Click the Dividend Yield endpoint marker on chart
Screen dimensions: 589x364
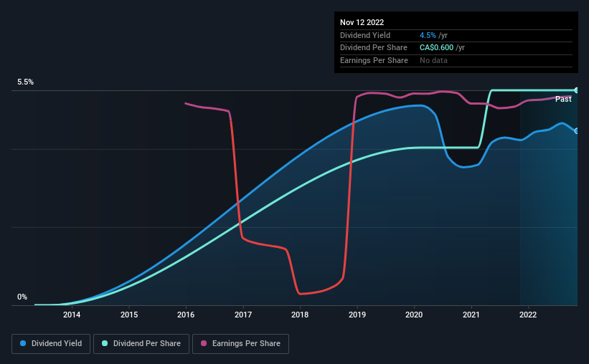pyautogui.click(x=577, y=131)
